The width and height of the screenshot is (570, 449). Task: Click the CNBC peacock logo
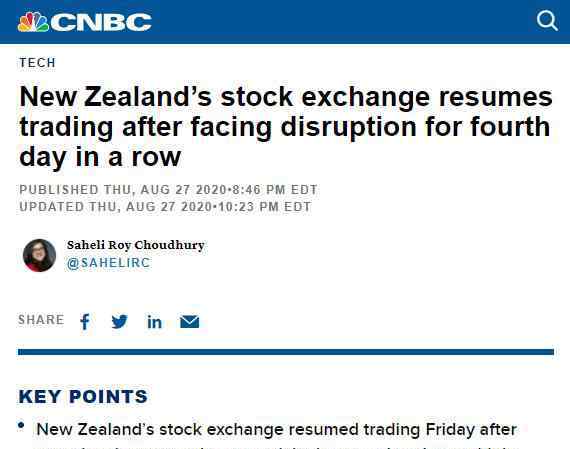(33, 22)
